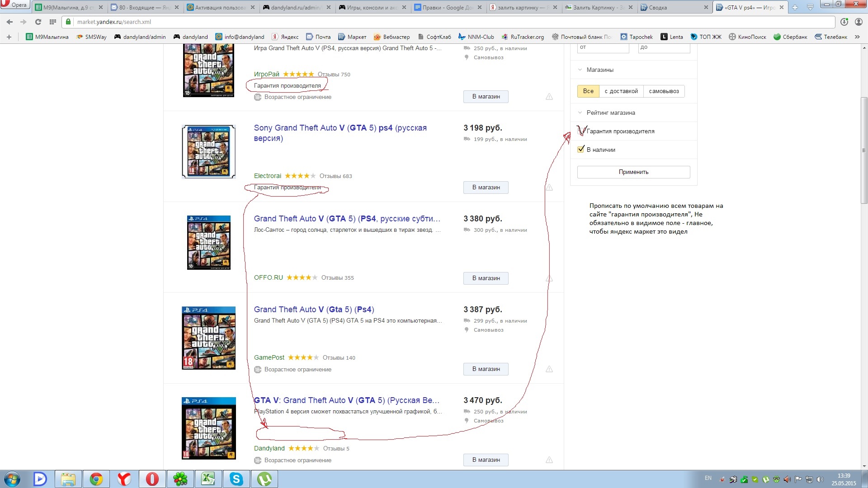Click 'В магазин' for the Dandyland offer
868x488 pixels.
(x=486, y=460)
